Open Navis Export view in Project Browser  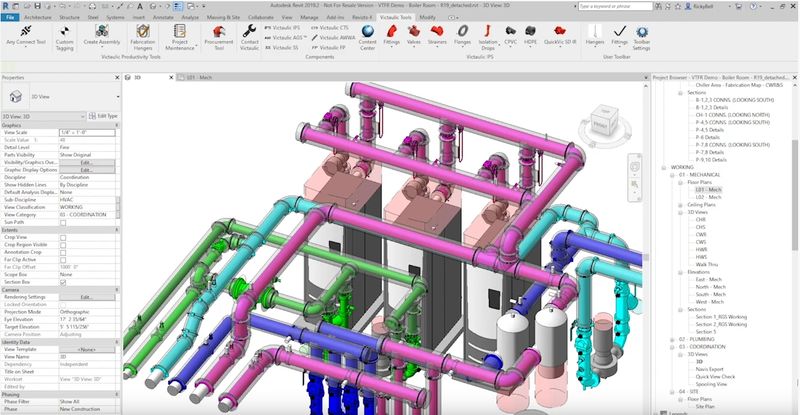[x=707, y=368]
